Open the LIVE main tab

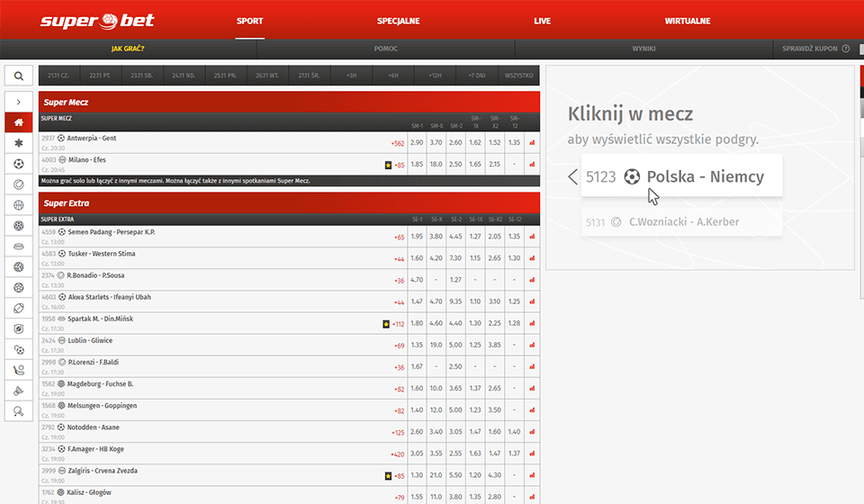click(x=542, y=21)
